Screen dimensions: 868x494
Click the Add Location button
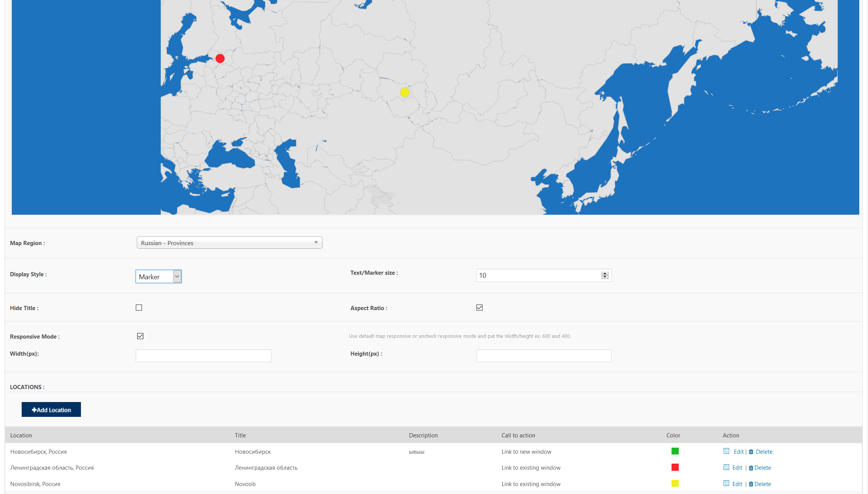(x=51, y=410)
